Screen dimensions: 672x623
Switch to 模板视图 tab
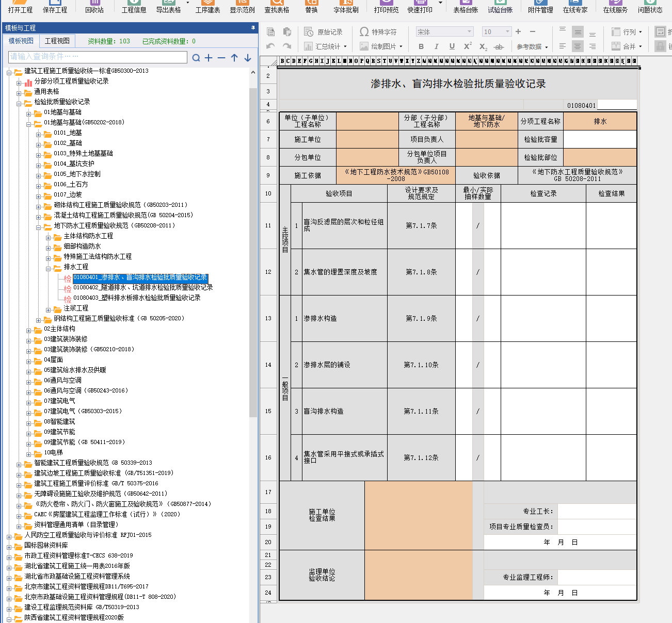pos(21,41)
